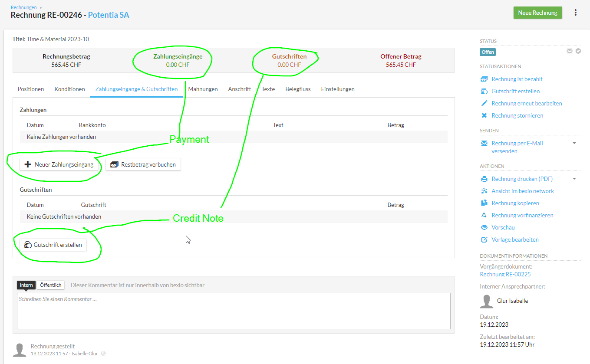Open the Einstellungen tab

[338, 89]
